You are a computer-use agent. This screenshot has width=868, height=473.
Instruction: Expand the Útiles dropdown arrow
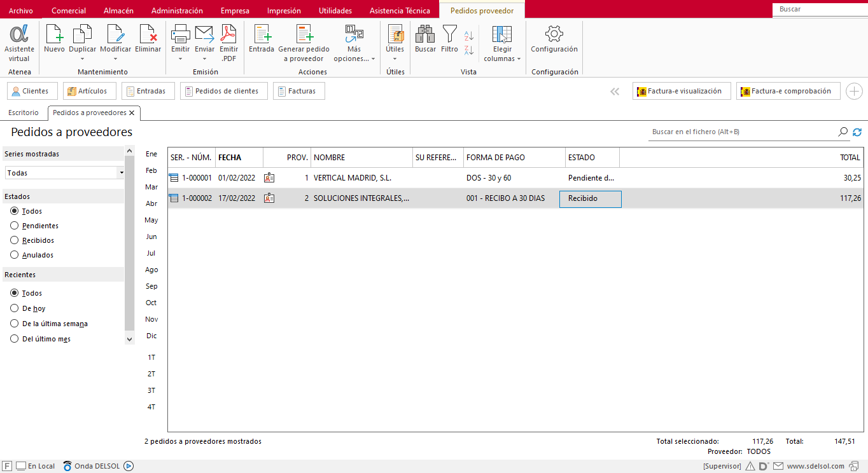(x=395, y=59)
